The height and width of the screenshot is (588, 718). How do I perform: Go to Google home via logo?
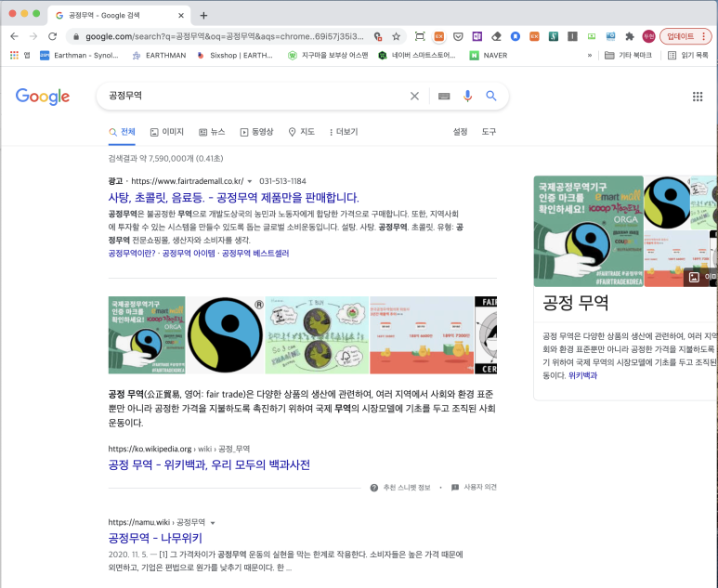(x=43, y=97)
